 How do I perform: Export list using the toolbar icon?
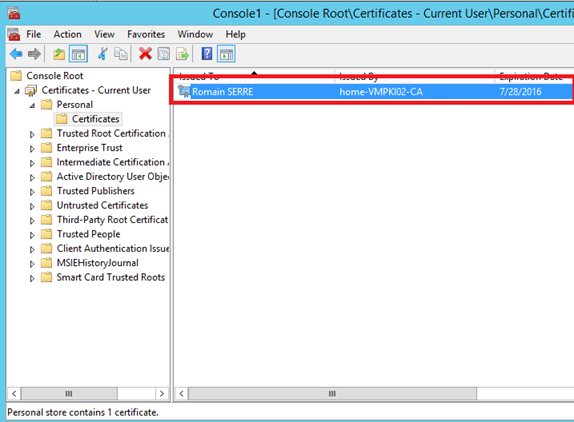[x=182, y=54]
